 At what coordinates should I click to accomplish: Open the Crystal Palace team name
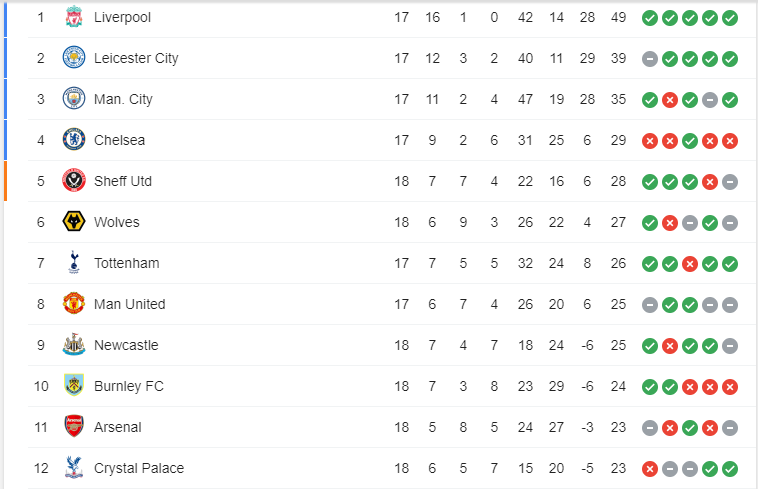[139, 468]
